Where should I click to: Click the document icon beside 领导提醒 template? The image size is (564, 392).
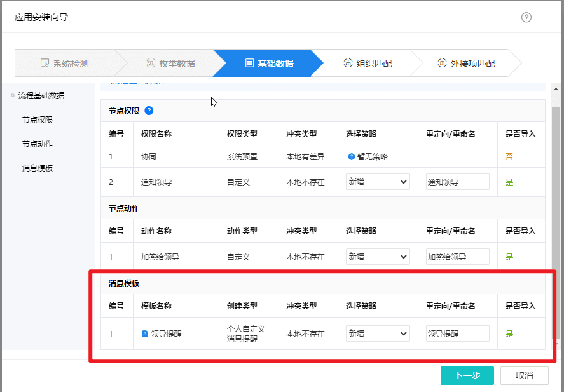(x=145, y=334)
